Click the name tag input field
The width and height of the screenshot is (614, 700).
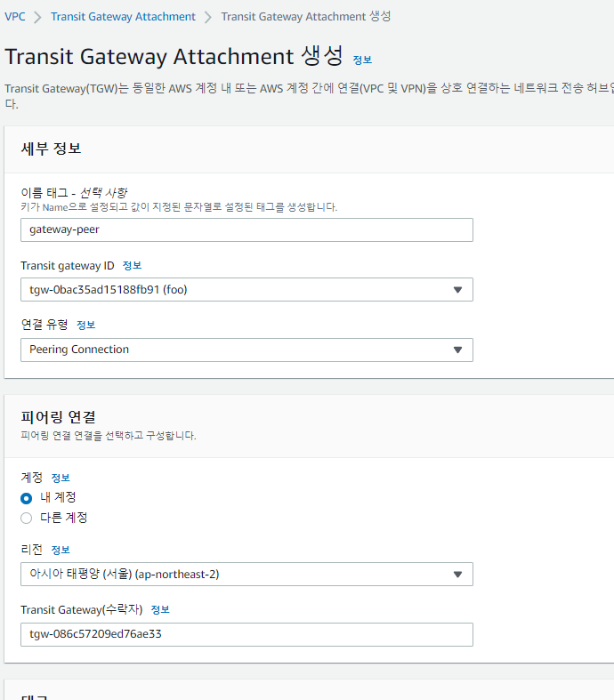(246, 229)
